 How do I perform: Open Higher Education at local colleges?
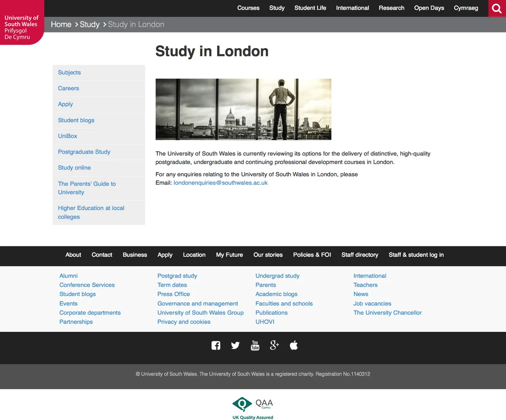tap(99, 213)
